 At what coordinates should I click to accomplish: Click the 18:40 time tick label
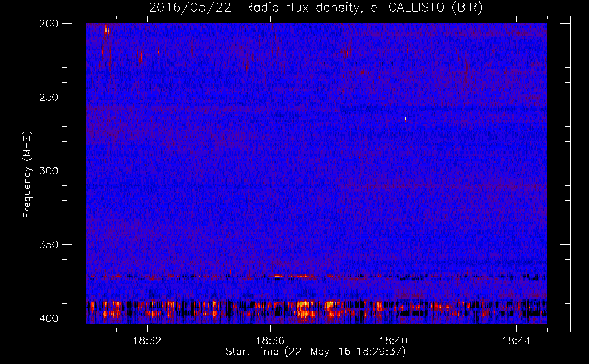(394, 341)
